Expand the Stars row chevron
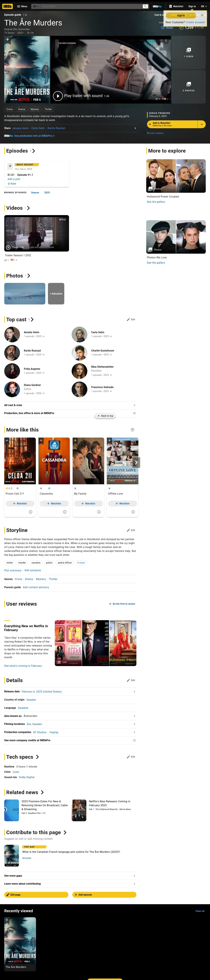This screenshot has width=210, height=980. 135,128
